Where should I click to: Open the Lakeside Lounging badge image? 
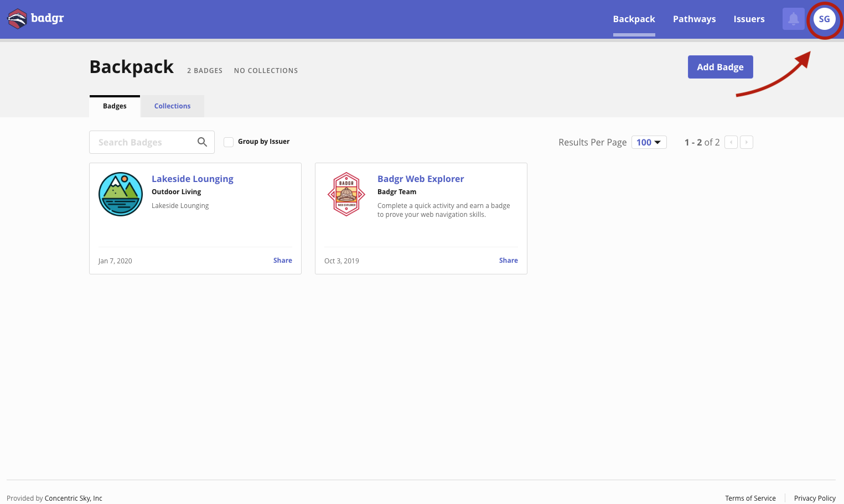[121, 194]
